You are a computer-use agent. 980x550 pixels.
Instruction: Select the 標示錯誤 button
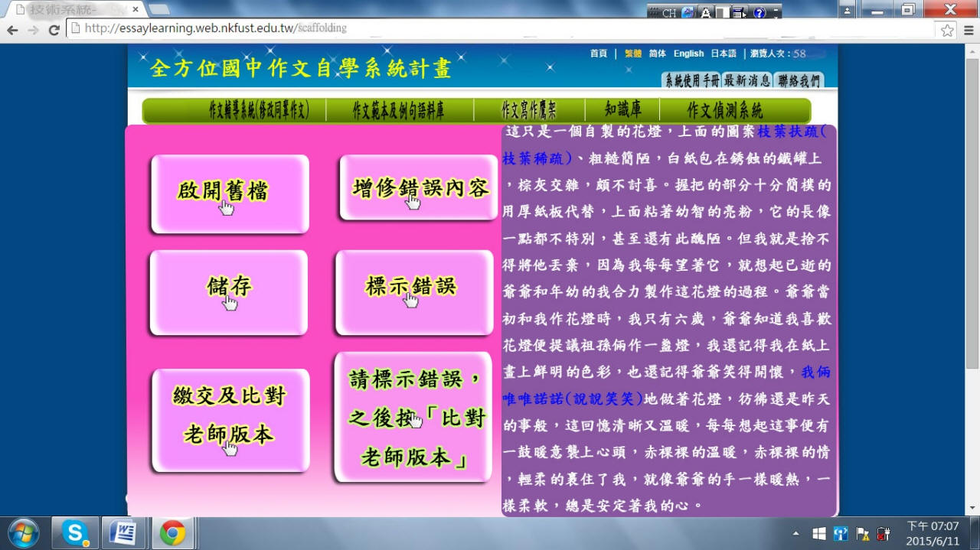pos(414,291)
